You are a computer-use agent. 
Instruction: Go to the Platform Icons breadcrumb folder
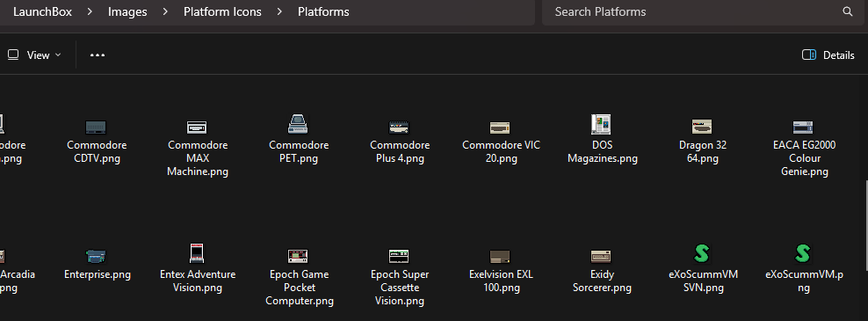click(x=222, y=11)
